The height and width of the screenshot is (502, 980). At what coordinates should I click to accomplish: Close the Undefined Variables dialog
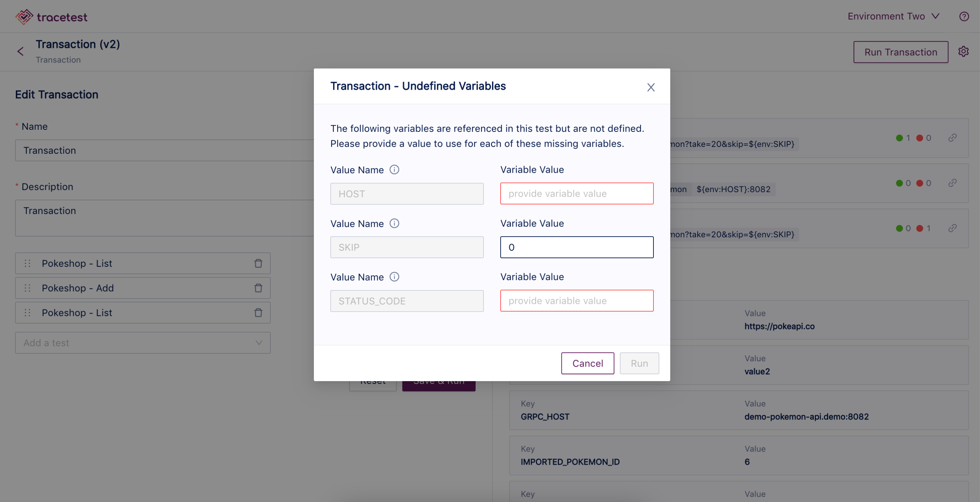tap(651, 87)
